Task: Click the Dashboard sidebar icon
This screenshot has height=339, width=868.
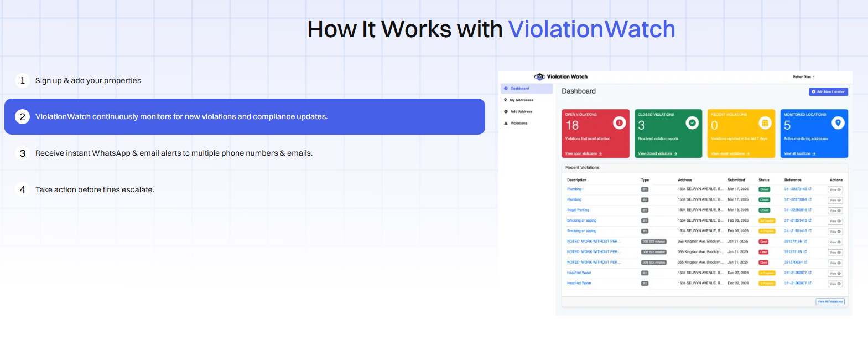Action: click(x=506, y=89)
